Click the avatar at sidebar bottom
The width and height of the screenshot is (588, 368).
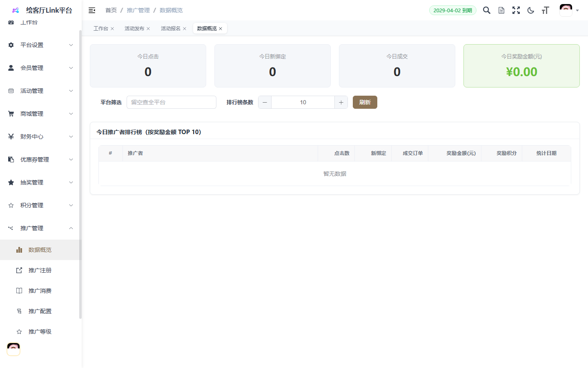[13, 349]
